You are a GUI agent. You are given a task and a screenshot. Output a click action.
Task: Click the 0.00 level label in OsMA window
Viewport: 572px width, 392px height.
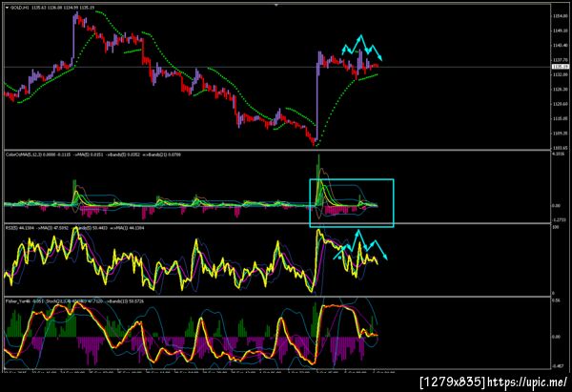557,206
